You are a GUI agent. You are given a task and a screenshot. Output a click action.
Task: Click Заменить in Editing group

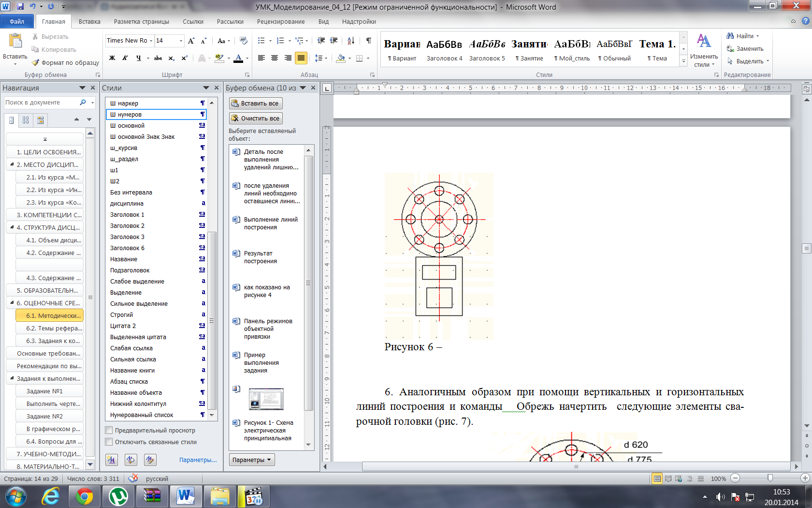(x=745, y=48)
